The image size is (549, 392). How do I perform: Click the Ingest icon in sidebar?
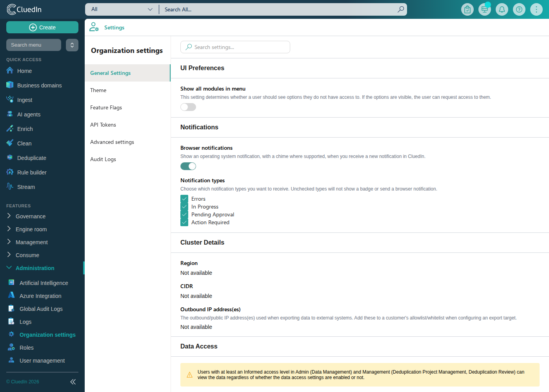[10, 100]
